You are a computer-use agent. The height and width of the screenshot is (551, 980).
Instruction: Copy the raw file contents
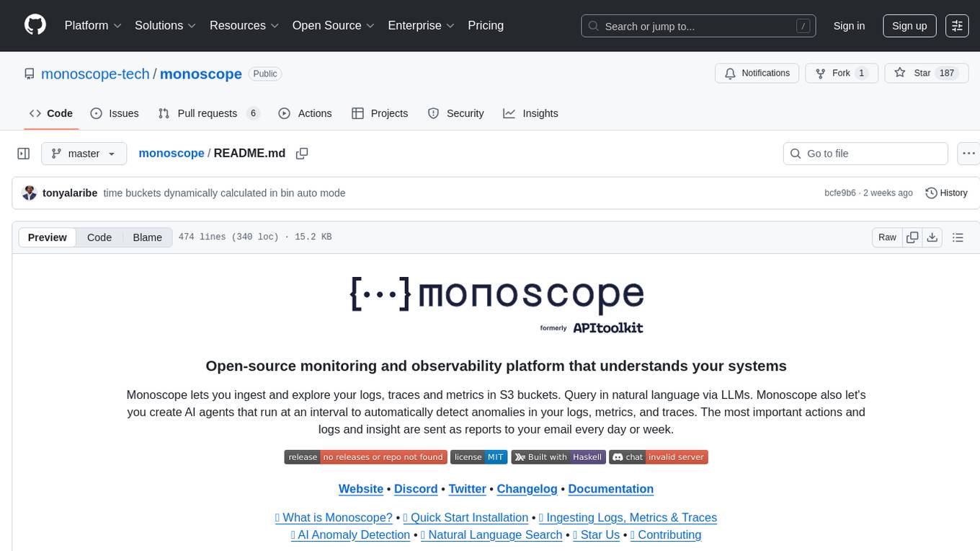click(x=912, y=237)
